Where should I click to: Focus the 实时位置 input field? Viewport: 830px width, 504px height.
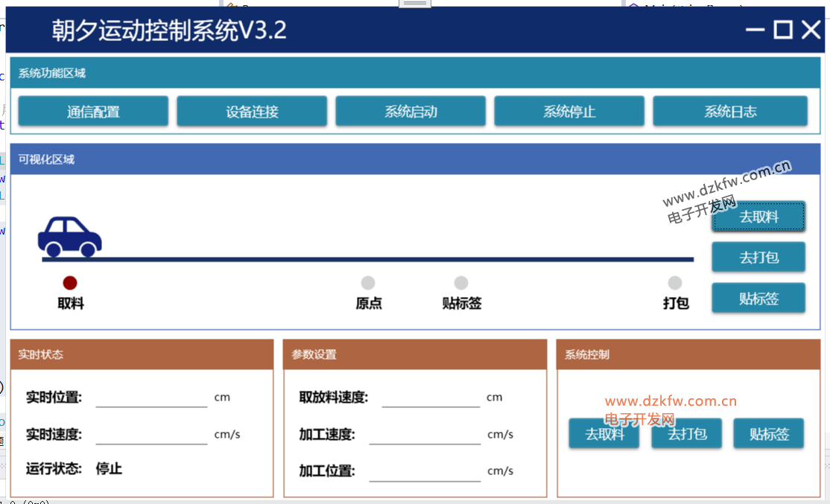pyautogui.click(x=151, y=398)
